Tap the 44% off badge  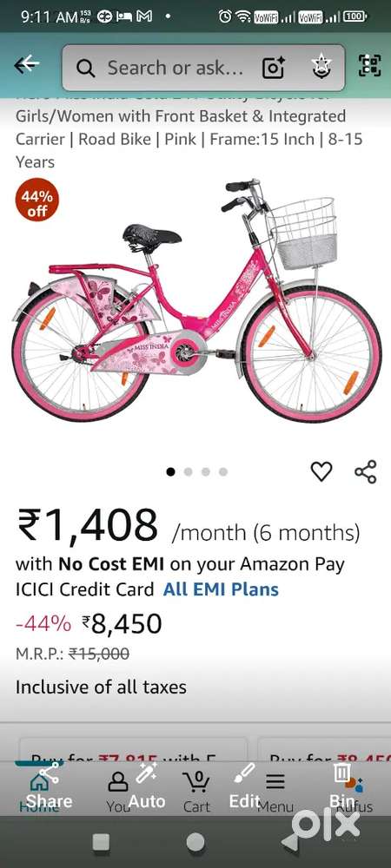click(37, 200)
